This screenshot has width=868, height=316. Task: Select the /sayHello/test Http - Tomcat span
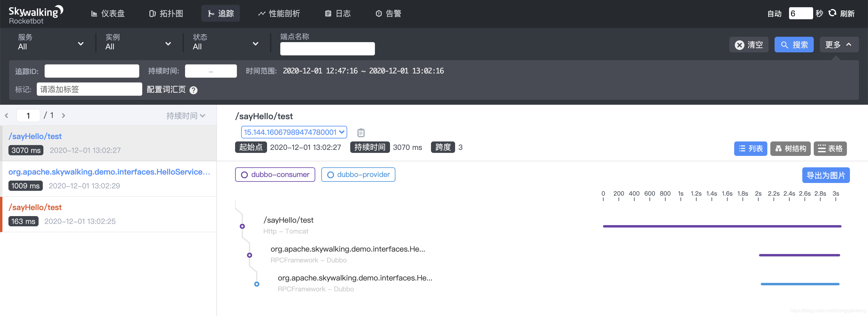pos(288,225)
